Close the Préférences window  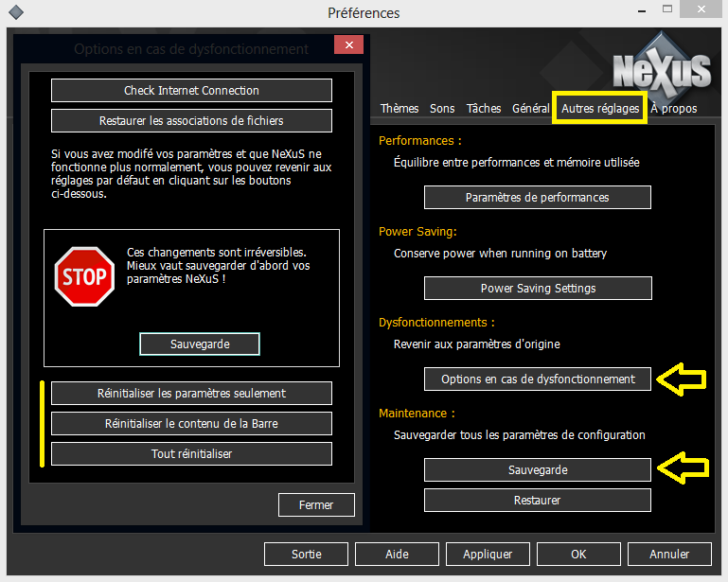point(701,9)
